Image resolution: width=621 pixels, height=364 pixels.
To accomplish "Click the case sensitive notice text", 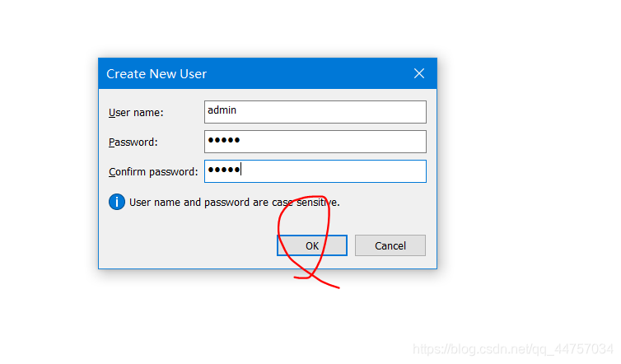I will (x=234, y=202).
